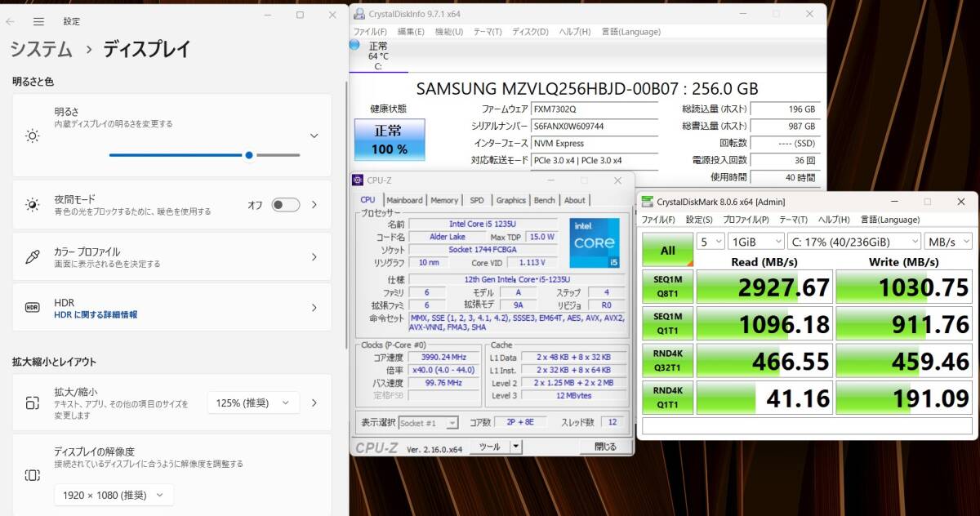Click システム breadcrumb link
This screenshot has width=980, height=516.
41,49
